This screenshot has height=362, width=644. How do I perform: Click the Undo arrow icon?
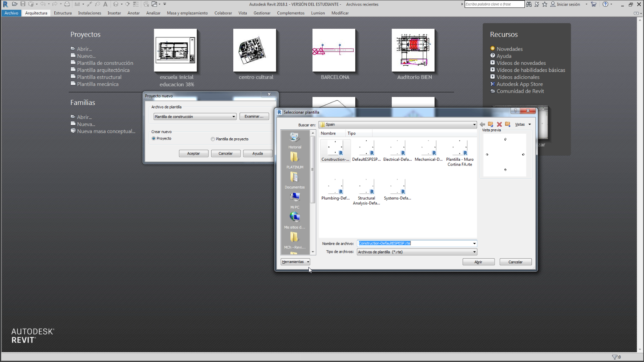pyautogui.click(x=43, y=4)
